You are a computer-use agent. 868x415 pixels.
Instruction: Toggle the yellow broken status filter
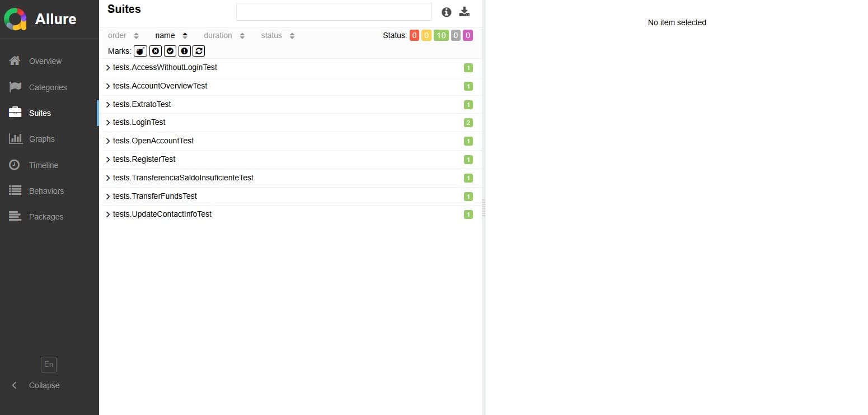(426, 35)
